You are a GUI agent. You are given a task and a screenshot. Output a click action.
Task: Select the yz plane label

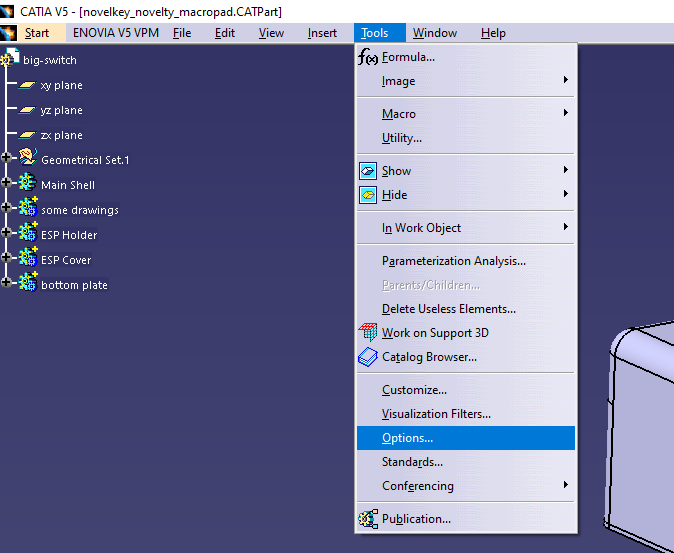(61, 110)
